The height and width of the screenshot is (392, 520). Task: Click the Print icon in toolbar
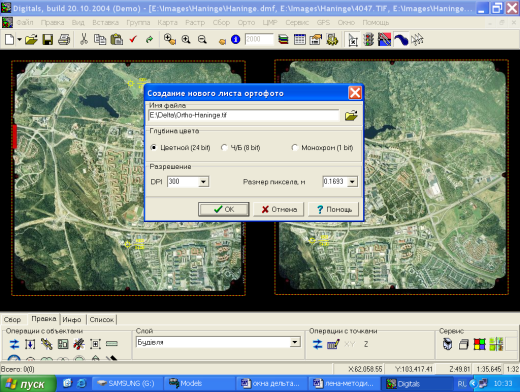(64, 40)
